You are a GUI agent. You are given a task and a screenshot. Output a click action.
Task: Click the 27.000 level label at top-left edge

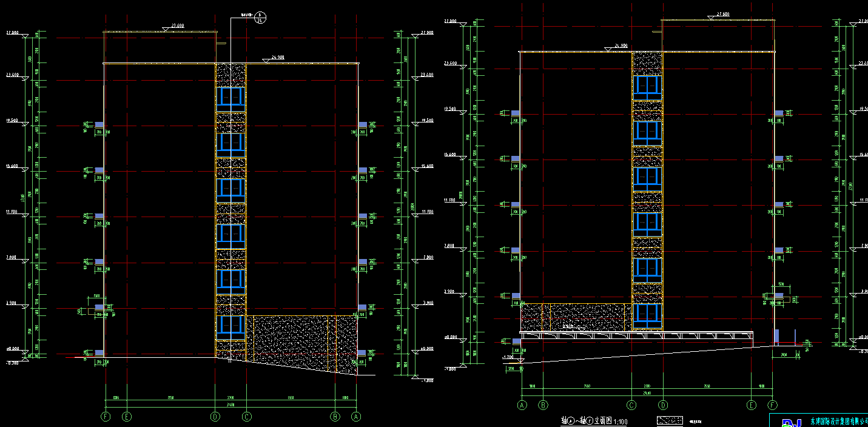[13, 33]
